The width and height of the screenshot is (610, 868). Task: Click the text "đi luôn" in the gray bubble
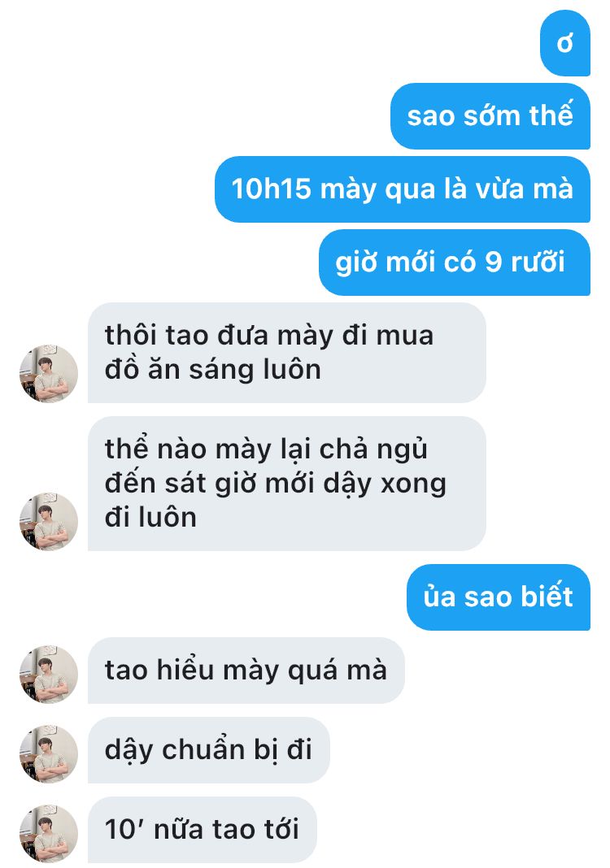(150, 518)
